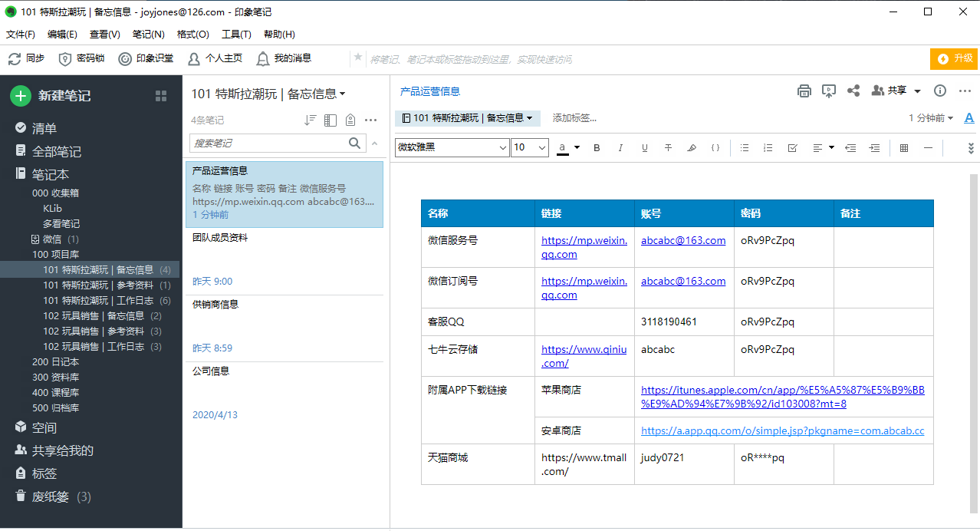Click the orange 升级 upgrade button
The width and height of the screenshot is (980, 531).
coord(955,58)
